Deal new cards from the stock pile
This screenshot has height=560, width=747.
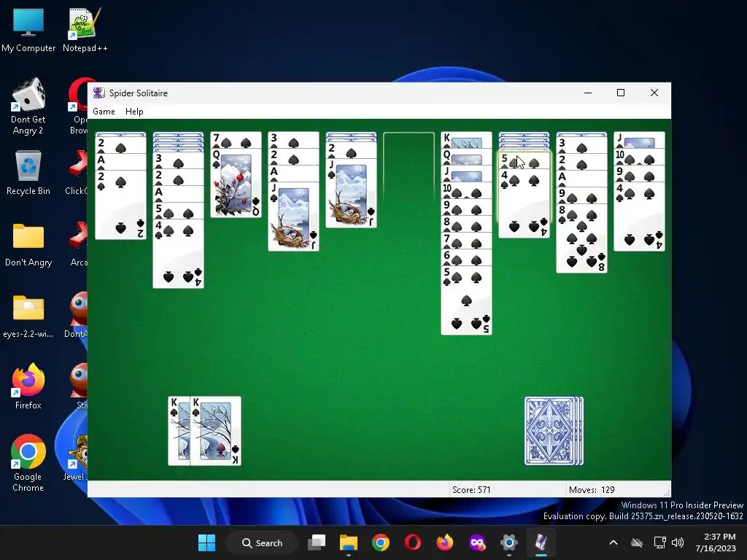pyautogui.click(x=554, y=431)
